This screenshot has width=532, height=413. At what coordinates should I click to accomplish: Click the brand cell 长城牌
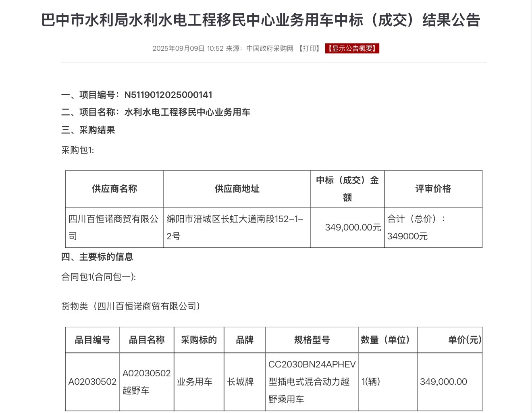point(245,382)
